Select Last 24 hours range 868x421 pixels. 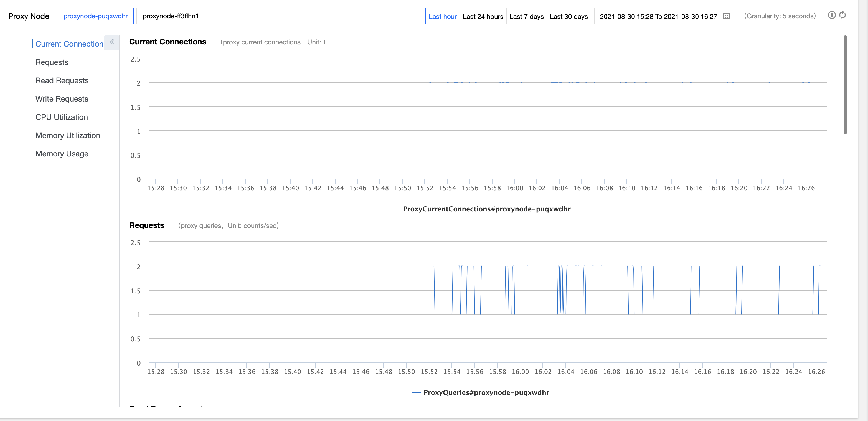[483, 17]
